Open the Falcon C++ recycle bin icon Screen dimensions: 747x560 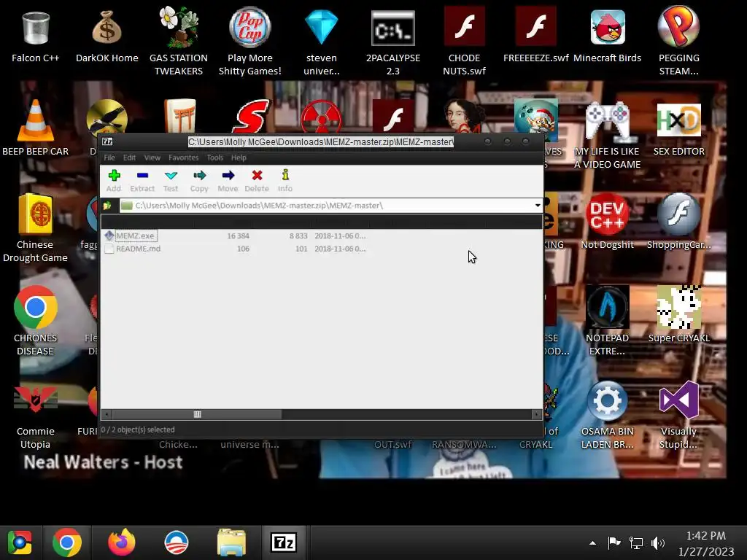coord(36,37)
